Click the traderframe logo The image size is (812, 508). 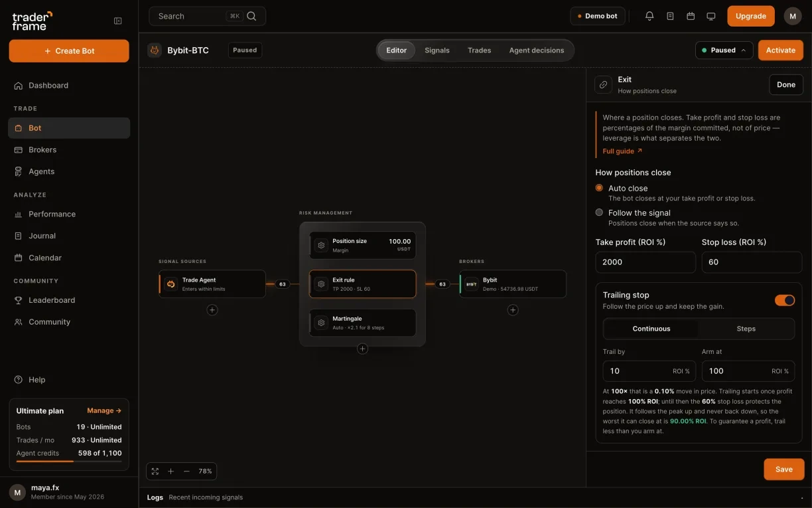[32, 21]
